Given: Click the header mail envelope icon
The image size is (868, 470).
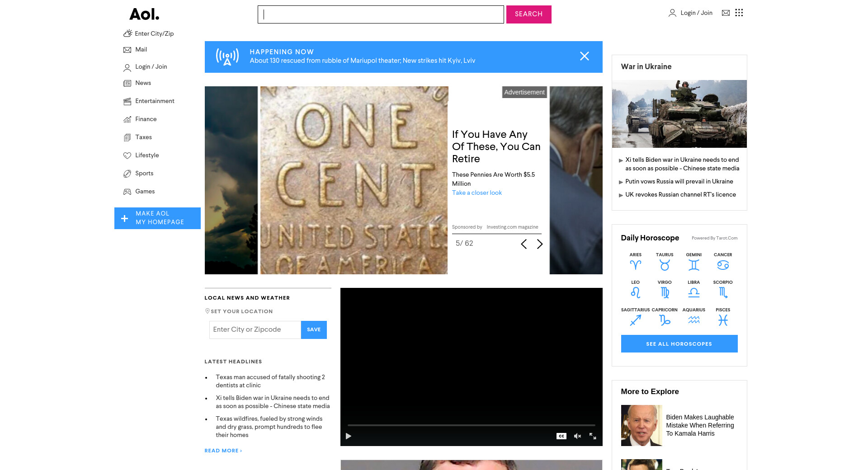Looking at the screenshot, I should pyautogui.click(x=726, y=13).
